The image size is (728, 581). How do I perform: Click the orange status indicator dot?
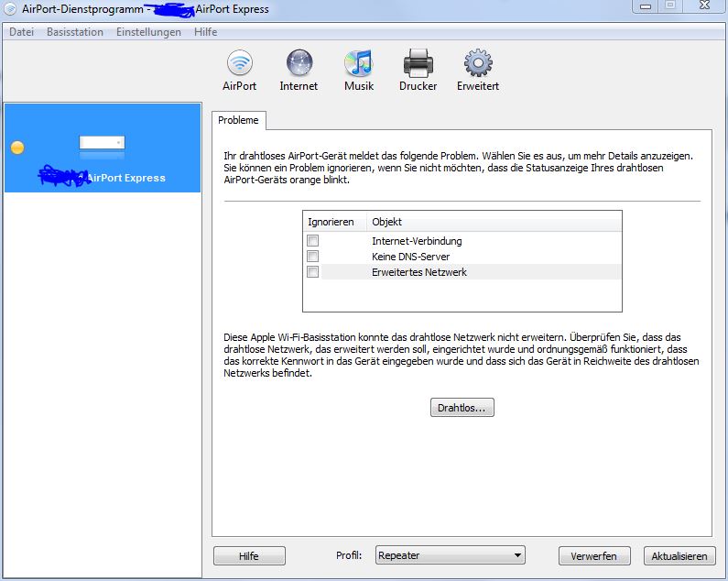pyautogui.click(x=17, y=148)
